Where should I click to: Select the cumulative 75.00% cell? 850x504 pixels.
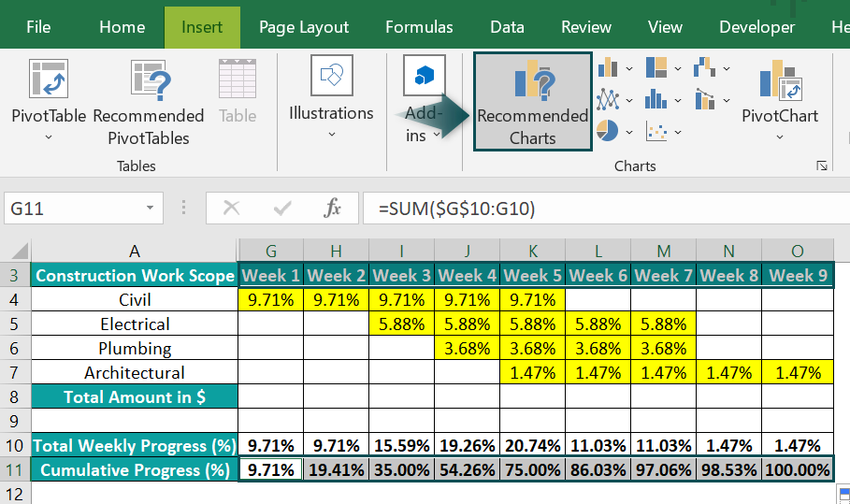coord(532,469)
